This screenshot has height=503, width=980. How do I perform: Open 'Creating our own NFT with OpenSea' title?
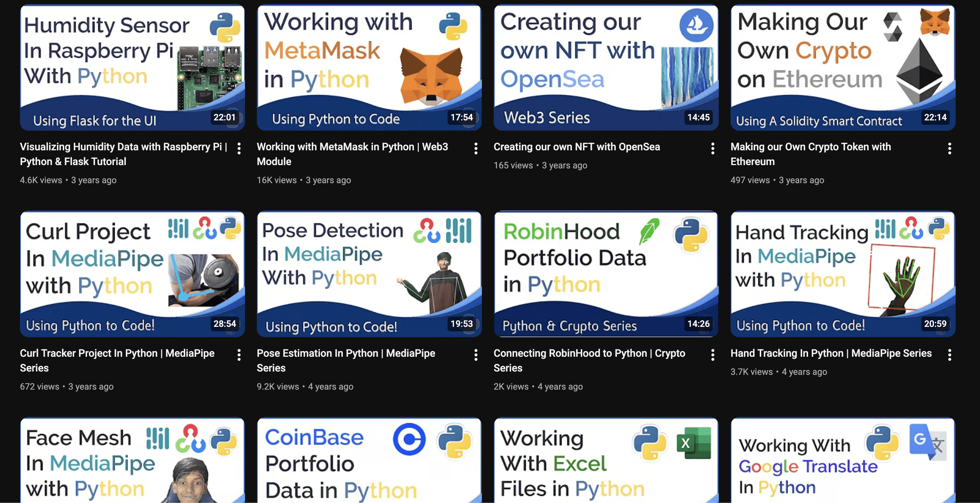click(x=576, y=147)
